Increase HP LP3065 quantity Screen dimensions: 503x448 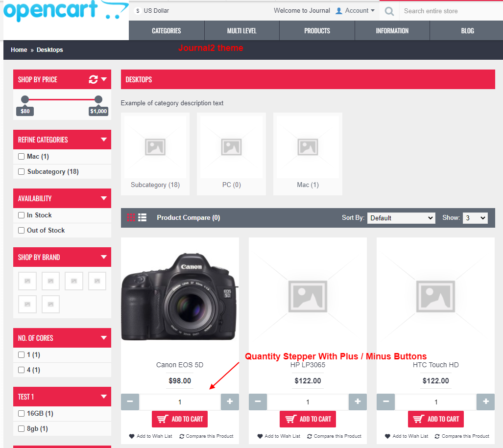(358, 401)
